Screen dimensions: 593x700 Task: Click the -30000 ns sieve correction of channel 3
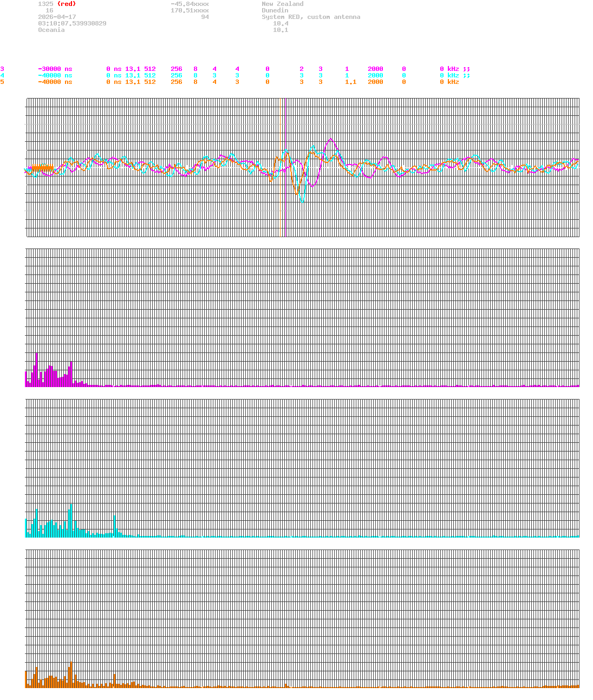tap(54, 69)
